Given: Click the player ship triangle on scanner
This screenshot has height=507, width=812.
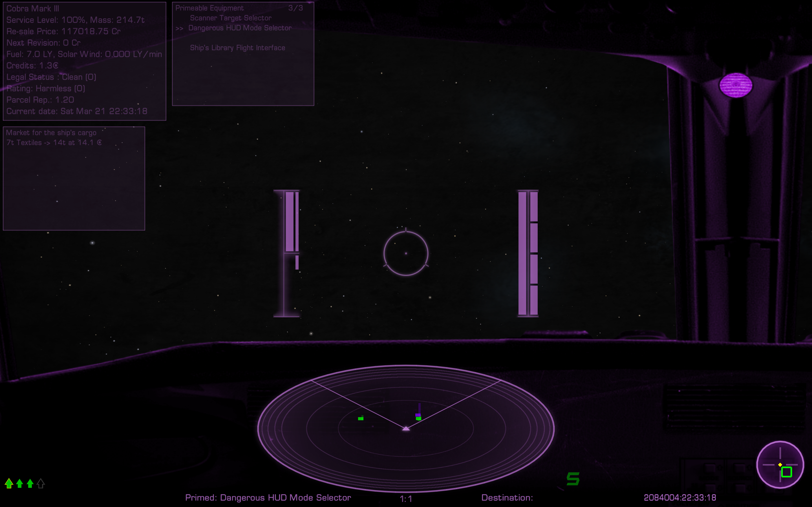Looking at the screenshot, I should tap(406, 428).
